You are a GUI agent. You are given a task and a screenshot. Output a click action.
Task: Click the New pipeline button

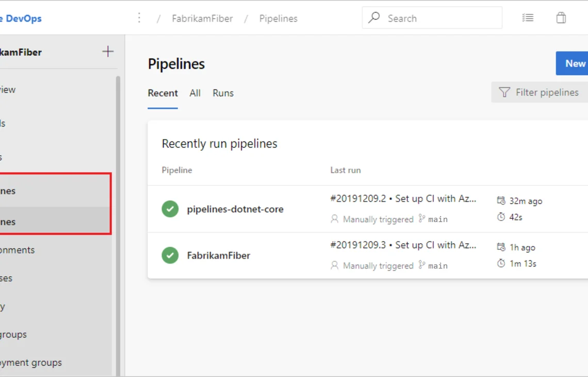coord(572,63)
